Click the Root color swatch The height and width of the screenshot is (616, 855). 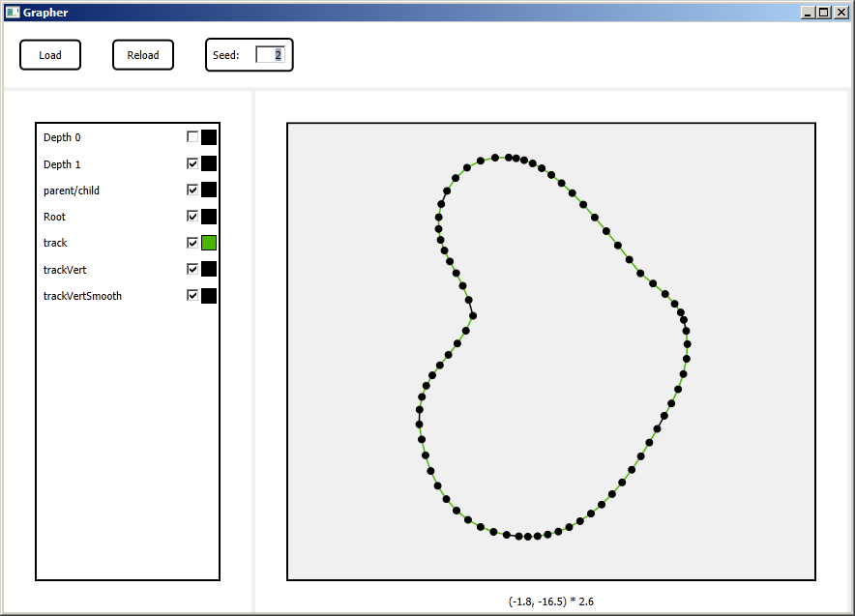[209, 217]
